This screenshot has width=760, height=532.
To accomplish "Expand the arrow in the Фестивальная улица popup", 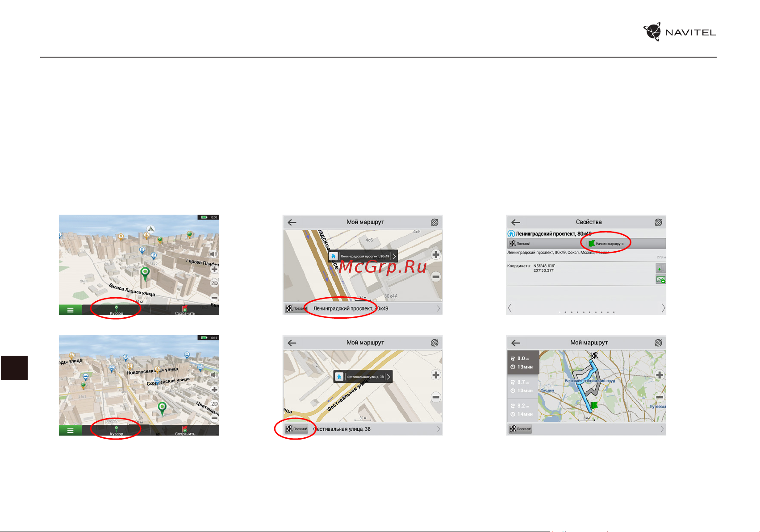I will pyautogui.click(x=388, y=377).
